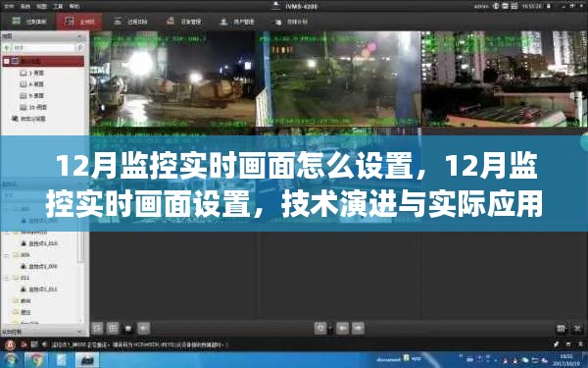This screenshot has height=368, width=588.
Task: Select the 011 folder
Action: coord(22,278)
